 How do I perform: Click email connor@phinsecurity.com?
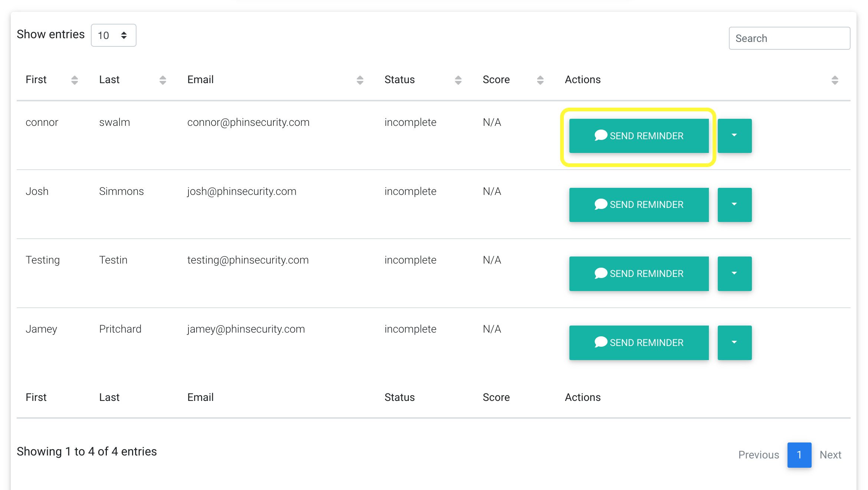click(248, 122)
